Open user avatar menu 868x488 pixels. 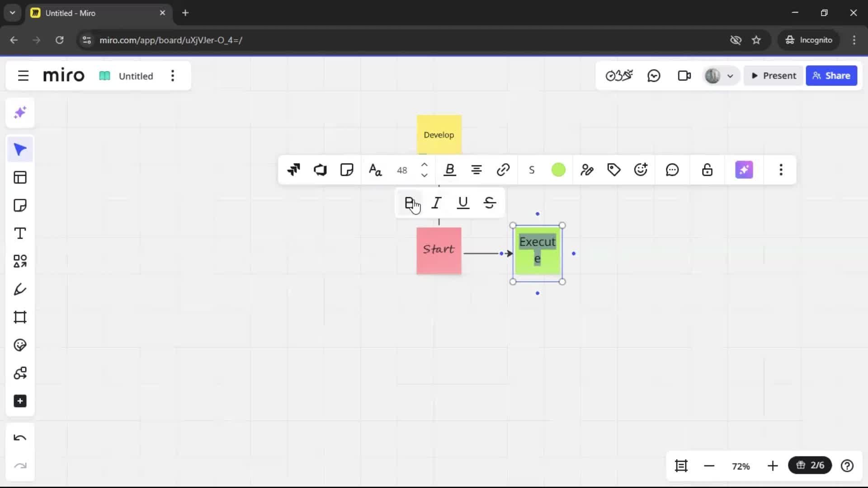[x=712, y=76]
